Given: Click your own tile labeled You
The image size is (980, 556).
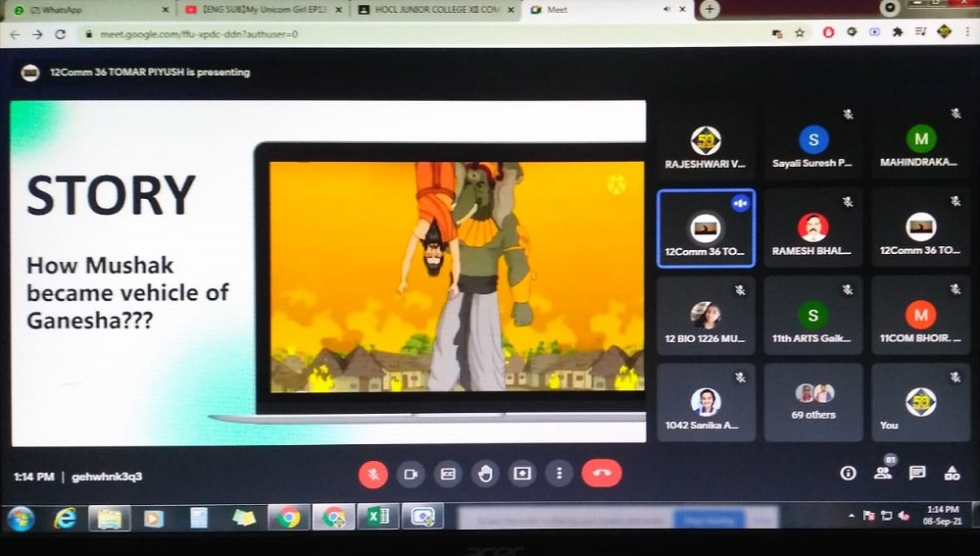Looking at the screenshot, I should coord(920,403).
